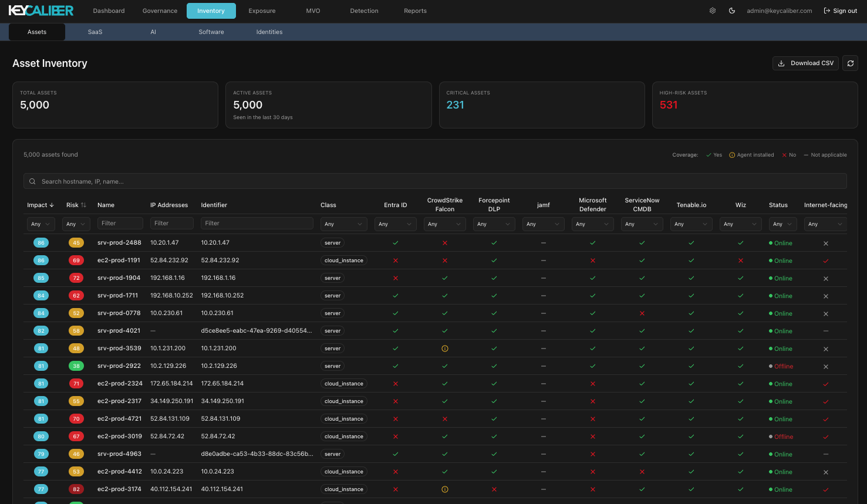Click Entra ID check for srv-prod-4021
This screenshot has width=867, height=504.
click(396, 331)
